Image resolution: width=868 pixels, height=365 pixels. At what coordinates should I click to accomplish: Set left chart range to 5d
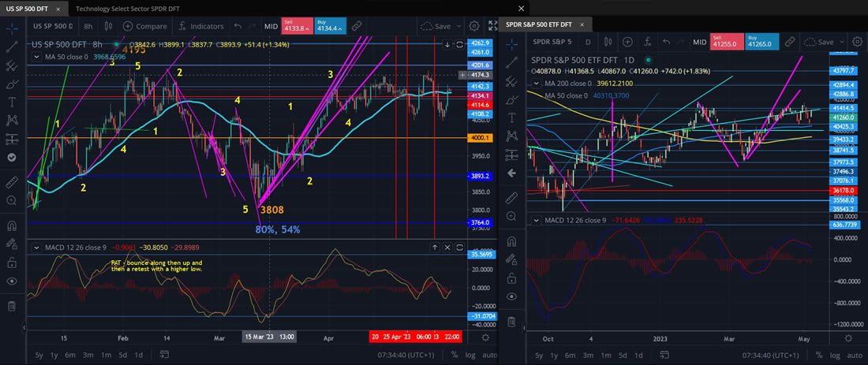point(123,355)
